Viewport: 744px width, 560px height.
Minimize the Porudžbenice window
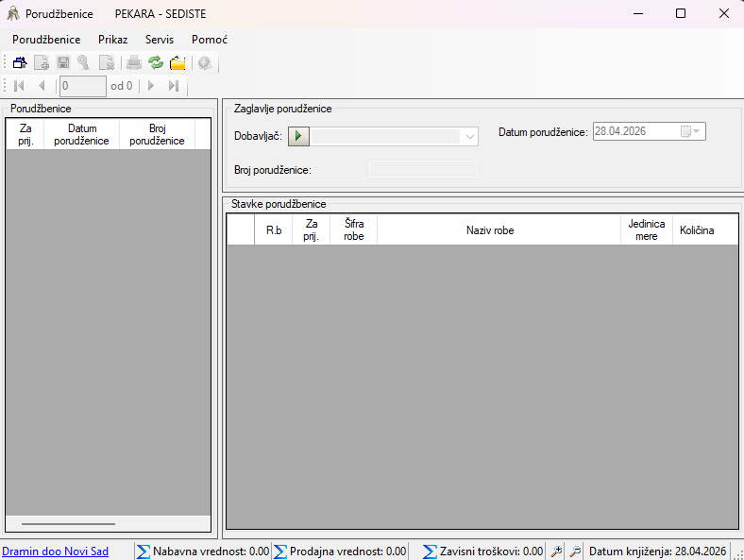pos(638,14)
